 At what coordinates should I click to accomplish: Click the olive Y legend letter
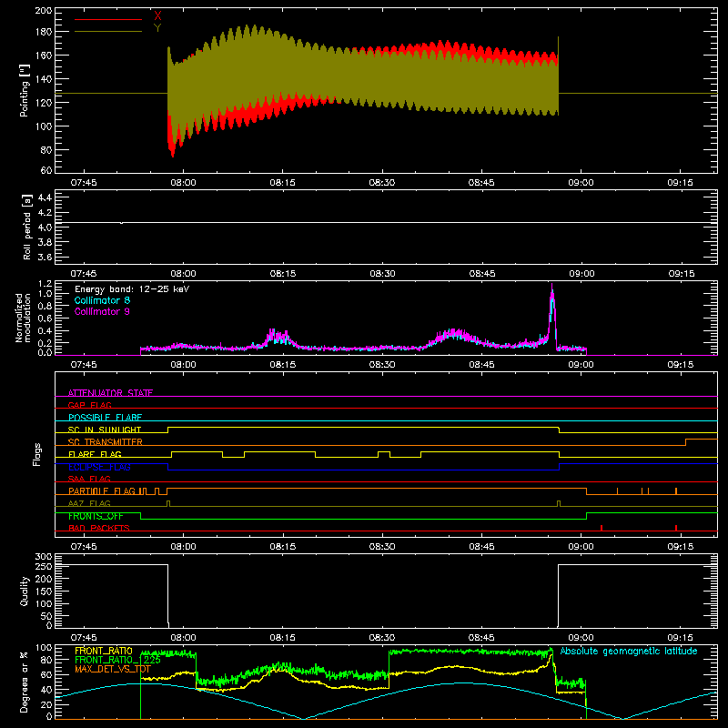tap(157, 28)
